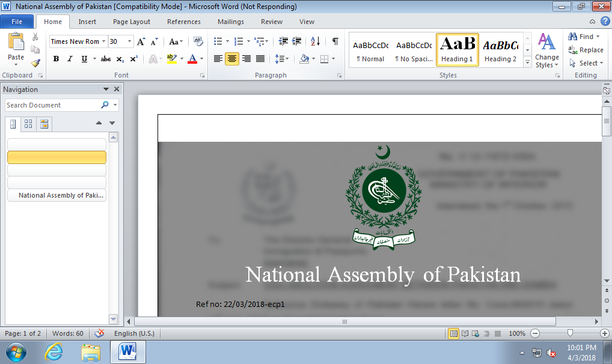This screenshot has width=612, height=364.
Task: Toggle underline formatting
Action: pyautogui.click(x=84, y=59)
